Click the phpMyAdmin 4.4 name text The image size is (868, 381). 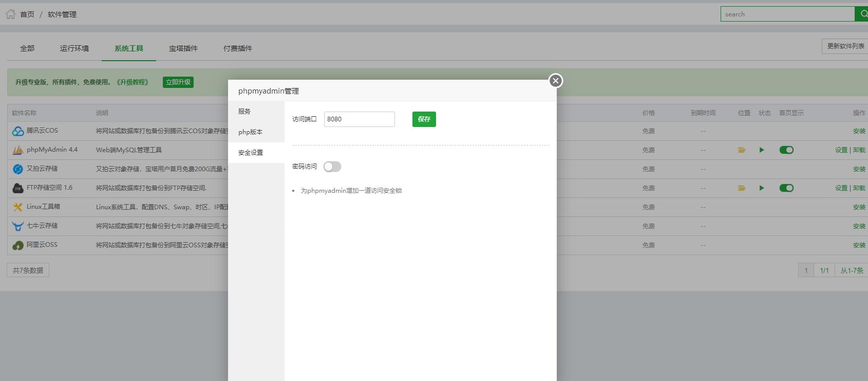[x=52, y=150]
